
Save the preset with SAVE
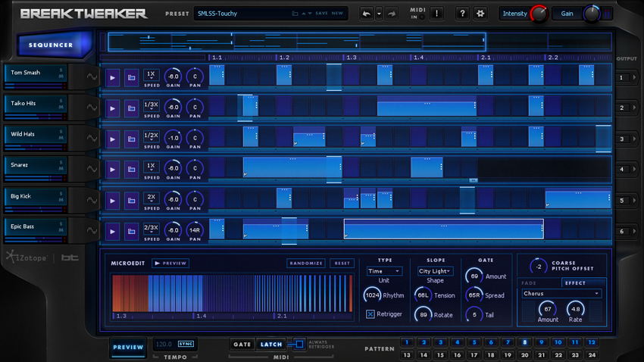[x=321, y=13]
